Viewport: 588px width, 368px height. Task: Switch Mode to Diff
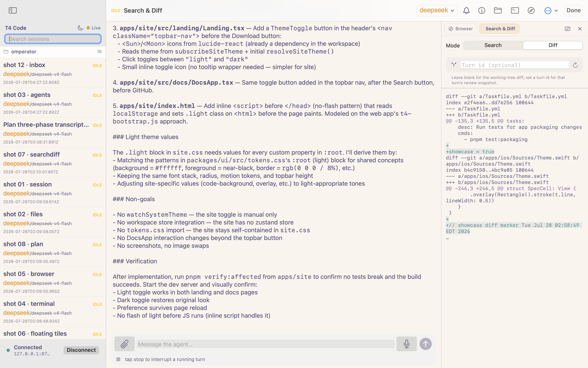(553, 45)
